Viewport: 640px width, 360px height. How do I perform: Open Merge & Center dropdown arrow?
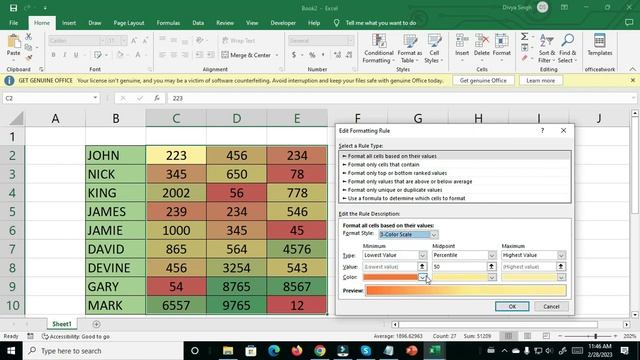(x=277, y=55)
